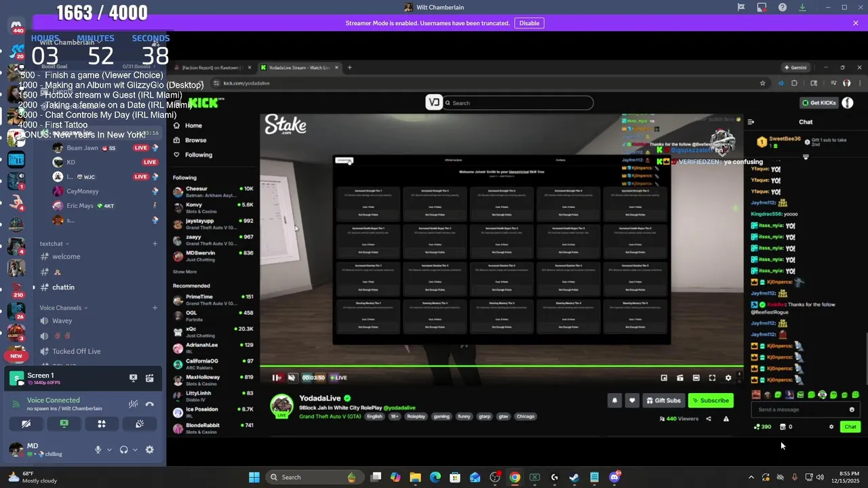Toggle Discord screen share button
868x488 pixels.
[64, 424]
